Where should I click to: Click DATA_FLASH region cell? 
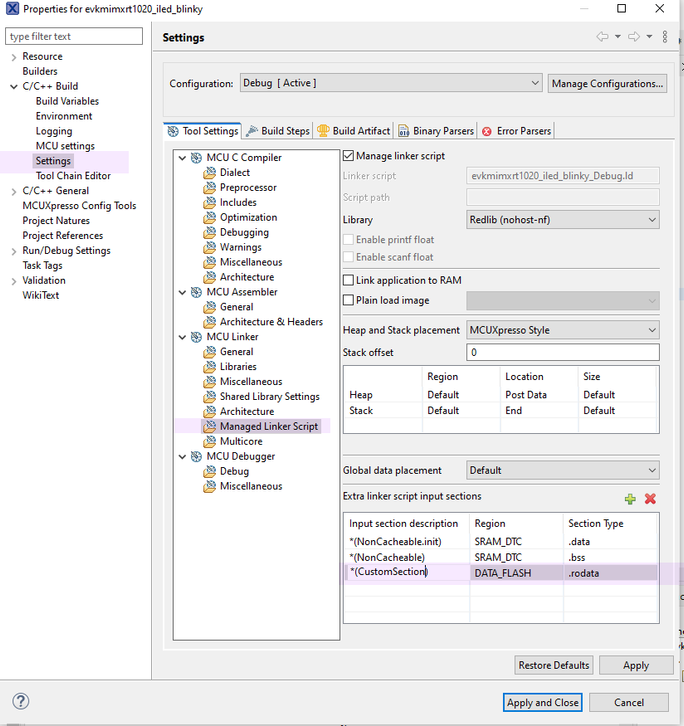point(516,573)
